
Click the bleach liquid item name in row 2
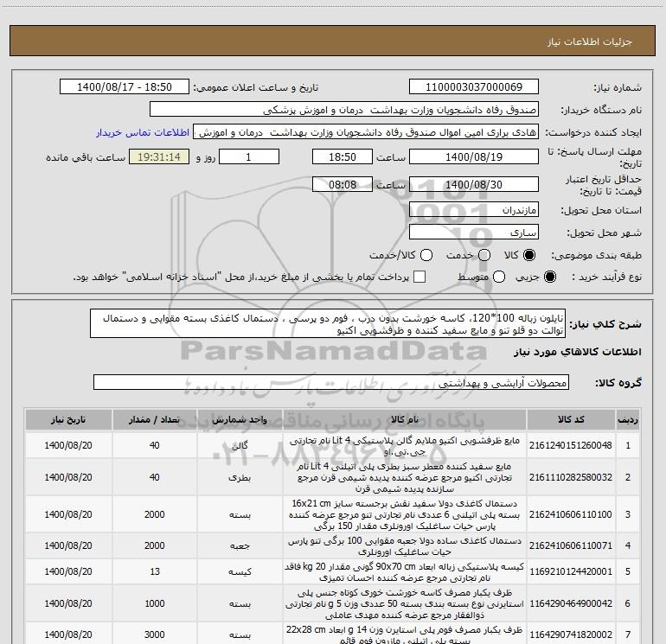(405, 477)
